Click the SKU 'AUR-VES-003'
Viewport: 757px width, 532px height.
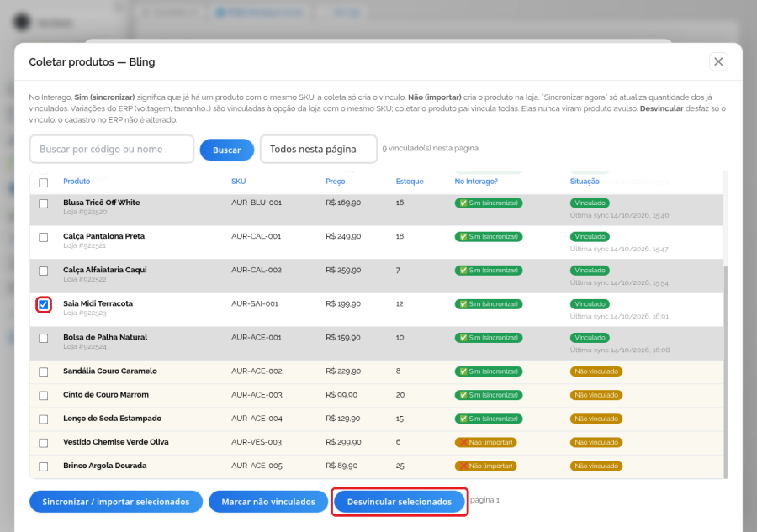point(257,442)
